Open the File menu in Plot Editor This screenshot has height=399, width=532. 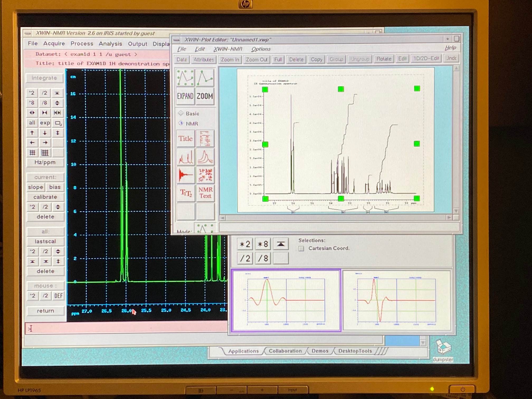coord(182,49)
